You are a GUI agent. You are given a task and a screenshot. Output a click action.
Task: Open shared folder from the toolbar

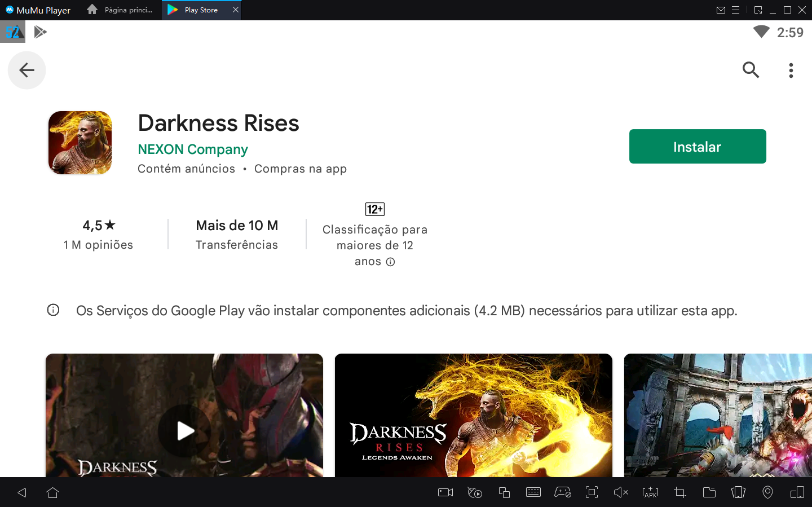[709, 492]
